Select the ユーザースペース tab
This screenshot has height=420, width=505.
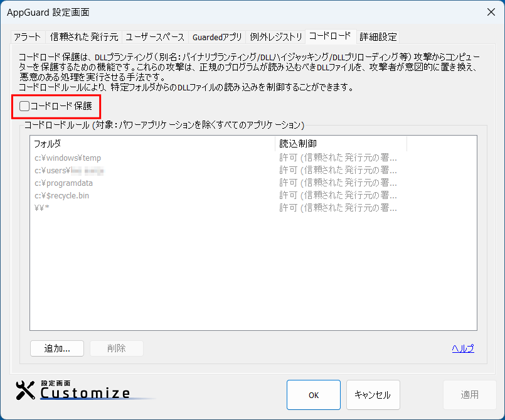(x=155, y=36)
